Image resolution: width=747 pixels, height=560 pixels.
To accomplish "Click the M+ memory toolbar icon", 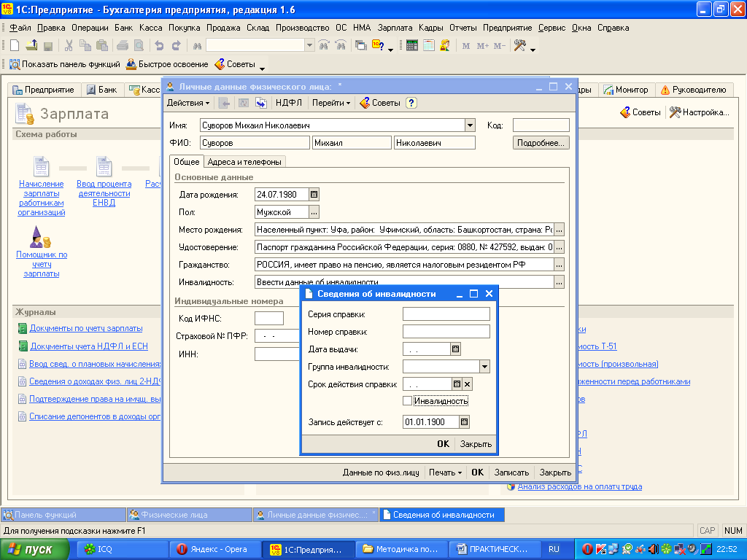I will (x=483, y=46).
